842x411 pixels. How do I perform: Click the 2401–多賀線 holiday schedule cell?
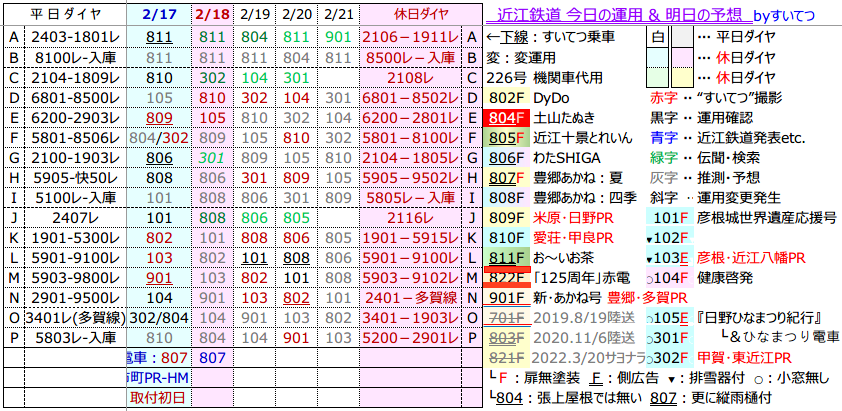[x=410, y=298]
